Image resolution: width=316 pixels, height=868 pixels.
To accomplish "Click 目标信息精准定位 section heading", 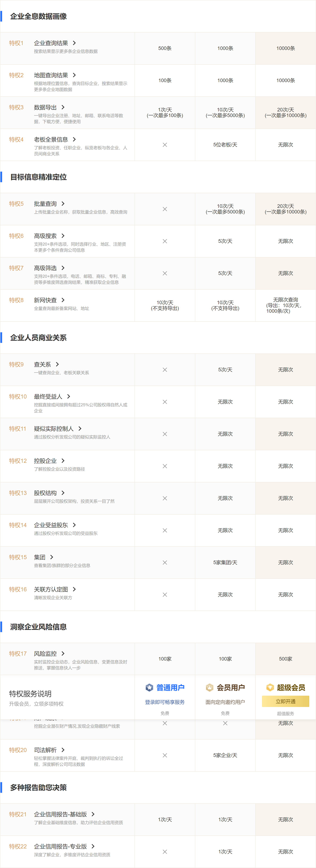I will coord(38,177).
